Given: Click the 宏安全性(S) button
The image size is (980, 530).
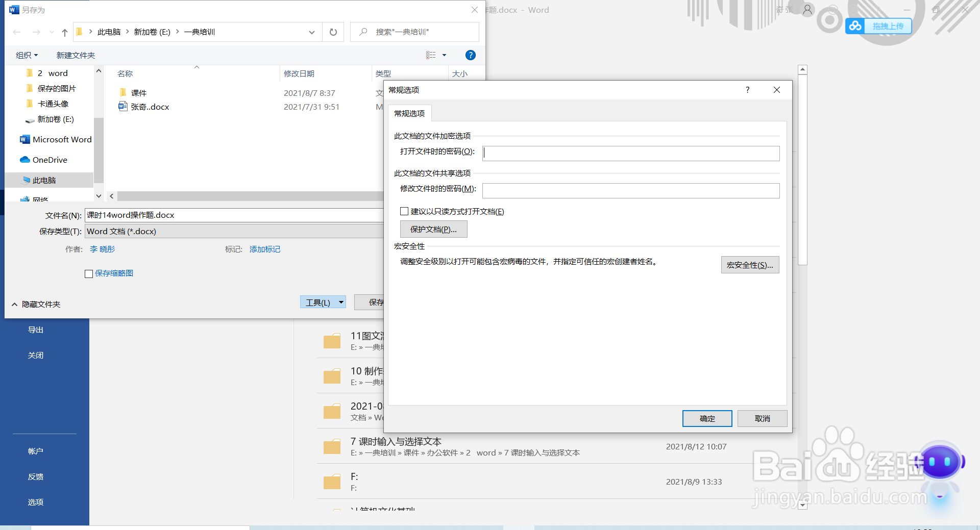Looking at the screenshot, I should (750, 265).
